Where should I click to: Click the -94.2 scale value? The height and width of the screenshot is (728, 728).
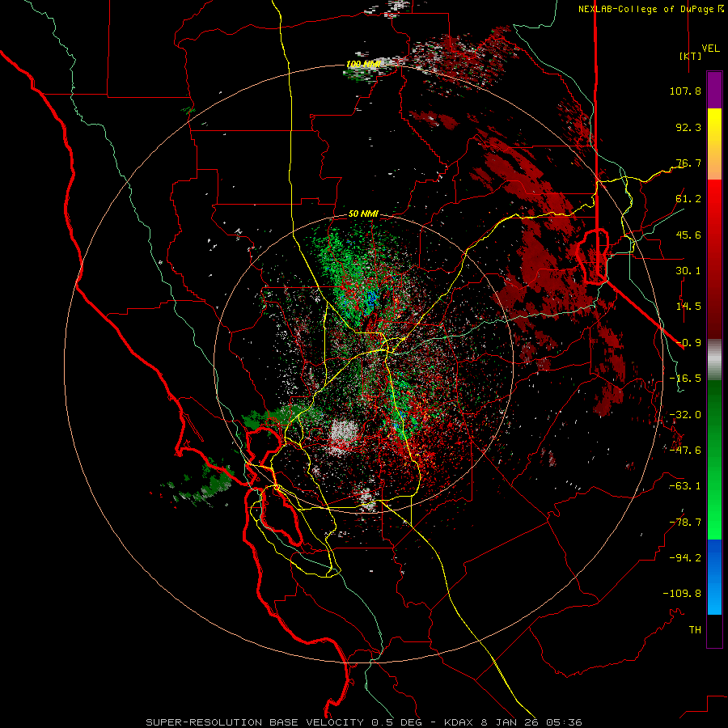(x=685, y=557)
